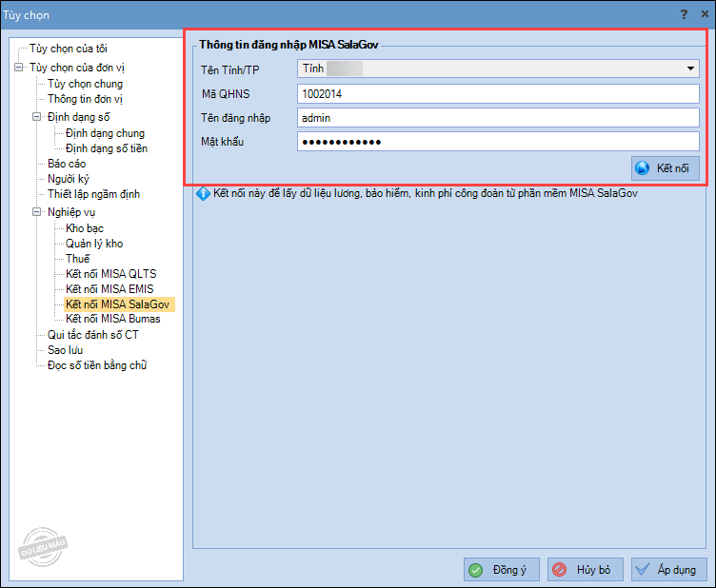The image size is (716, 588).
Task: Click the Mã QHNS input field
Action: pyautogui.click(x=498, y=94)
